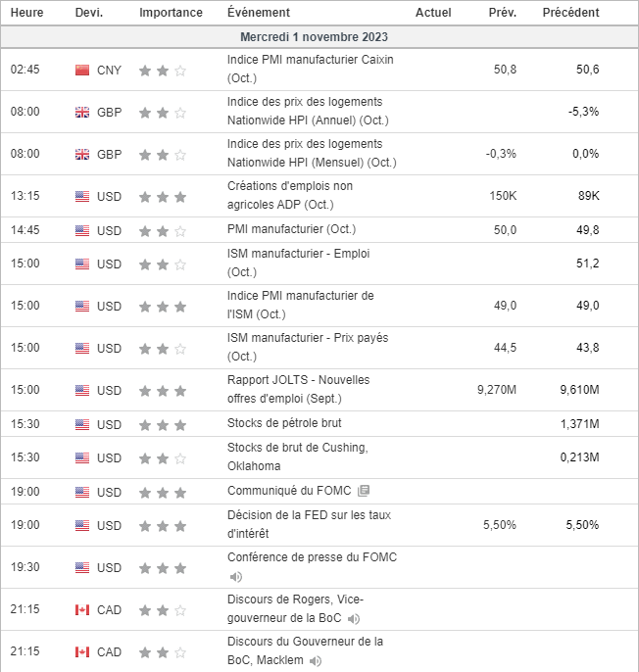Click the speaker icon after Macklem's speech
This screenshot has width=639, height=672.
316,661
